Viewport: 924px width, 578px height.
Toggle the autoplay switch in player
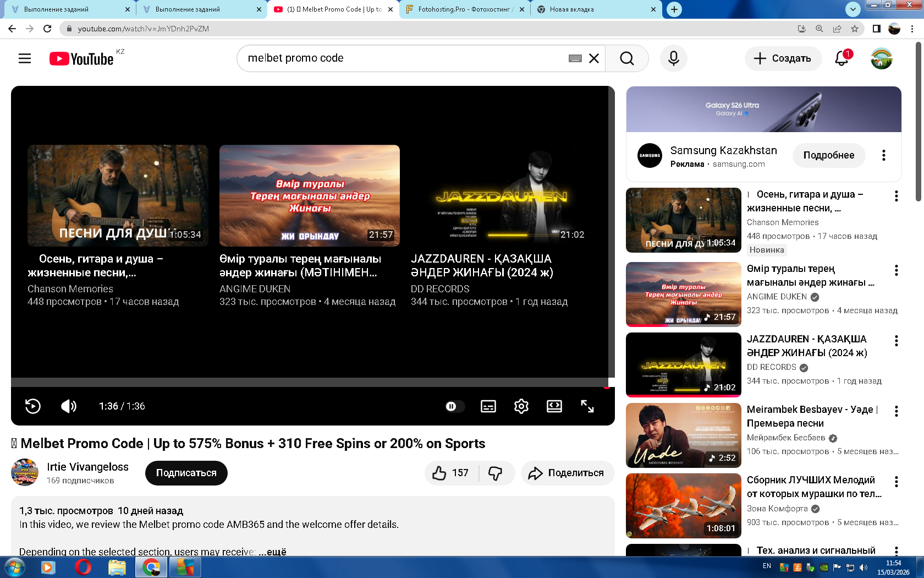(454, 406)
